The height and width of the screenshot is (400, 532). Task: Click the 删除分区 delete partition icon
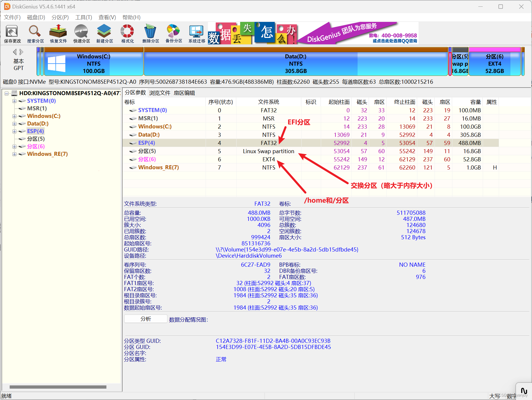coord(150,34)
